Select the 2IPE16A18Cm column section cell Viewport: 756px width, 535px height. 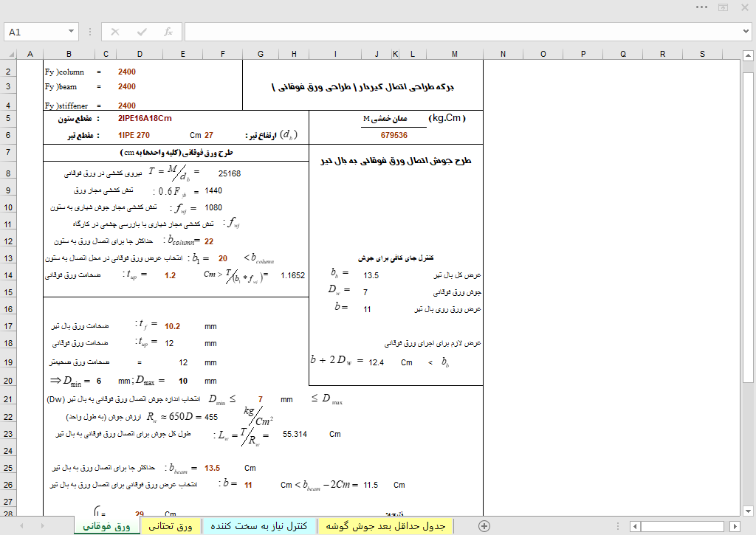[145, 118]
